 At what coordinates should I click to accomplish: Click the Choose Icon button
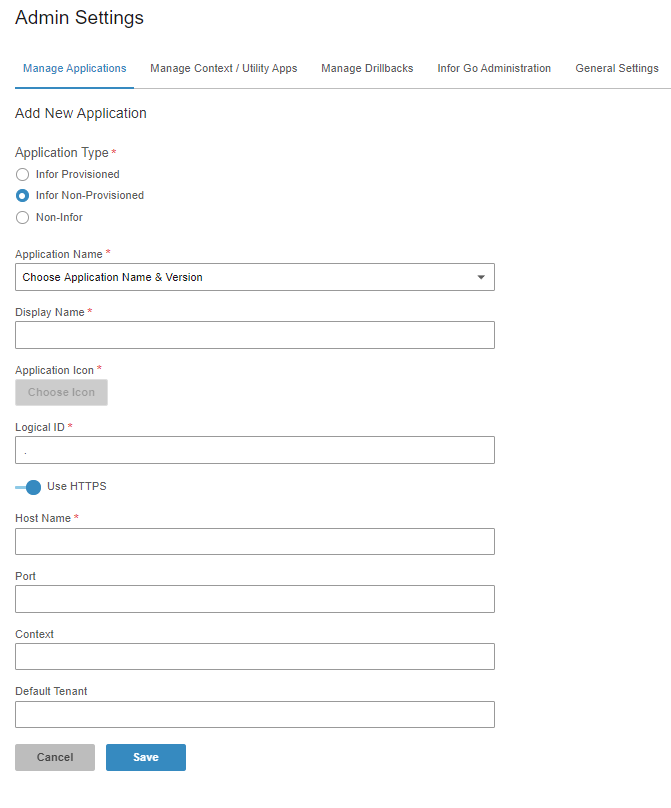(61, 392)
